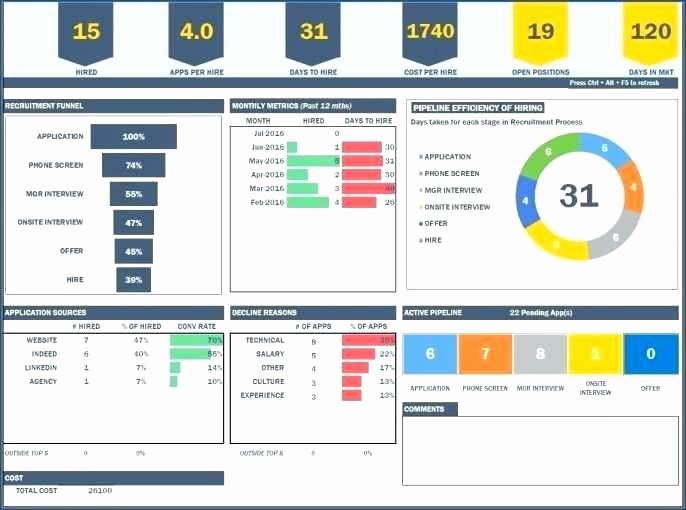This screenshot has height=510, width=686.
Task: Click the % of Apps column header
Action: click(368, 327)
